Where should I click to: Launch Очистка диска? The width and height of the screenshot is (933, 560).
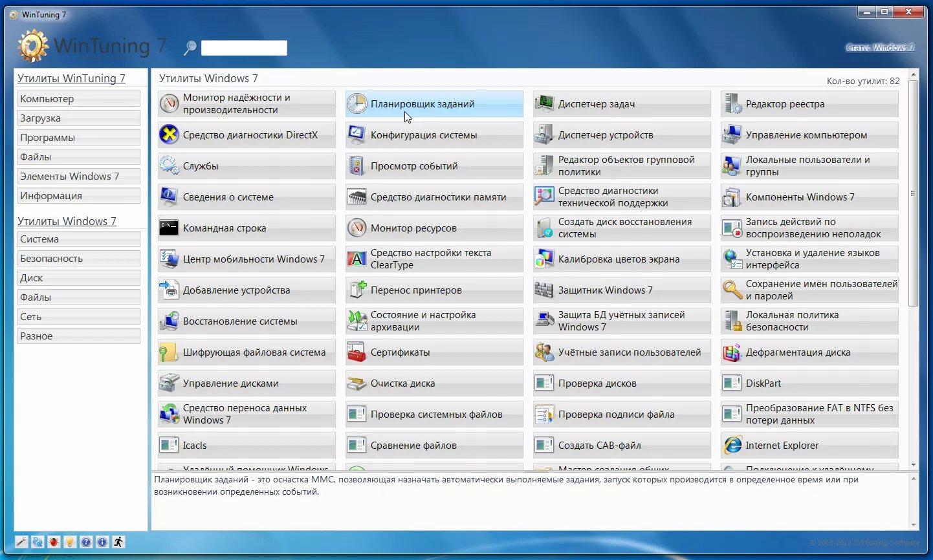point(434,383)
